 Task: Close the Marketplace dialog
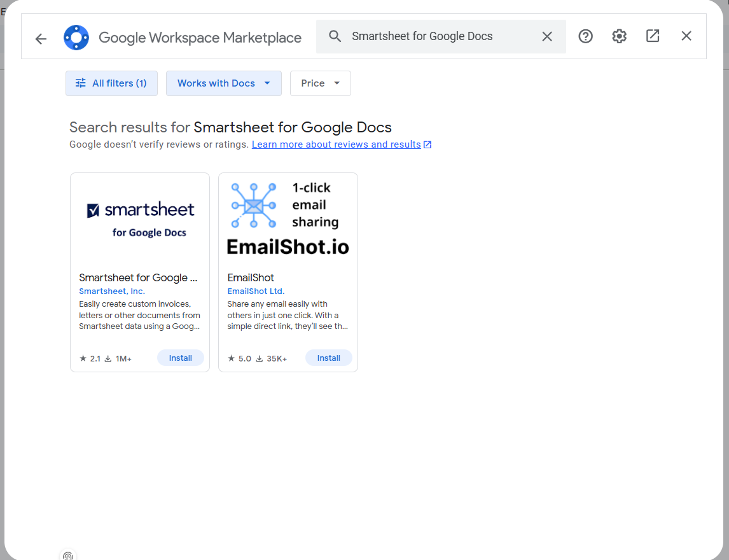[686, 36]
